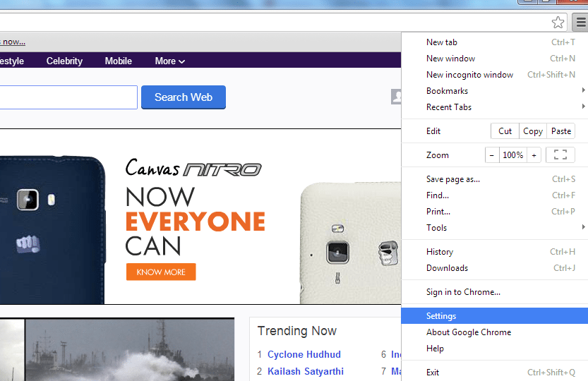Open a New window from the menu

(x=495, y=59)
